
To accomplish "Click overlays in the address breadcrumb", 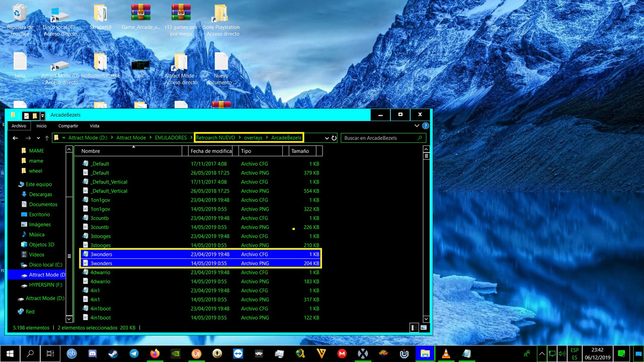I will click(x=253, y=138).
